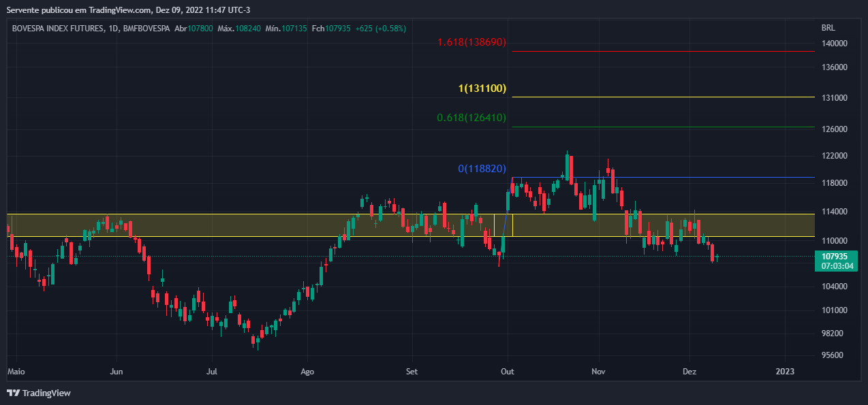This screenshot has width=868, height=405.
Task: Click the 136000 price axis label
Action: (x=834, y=67)
